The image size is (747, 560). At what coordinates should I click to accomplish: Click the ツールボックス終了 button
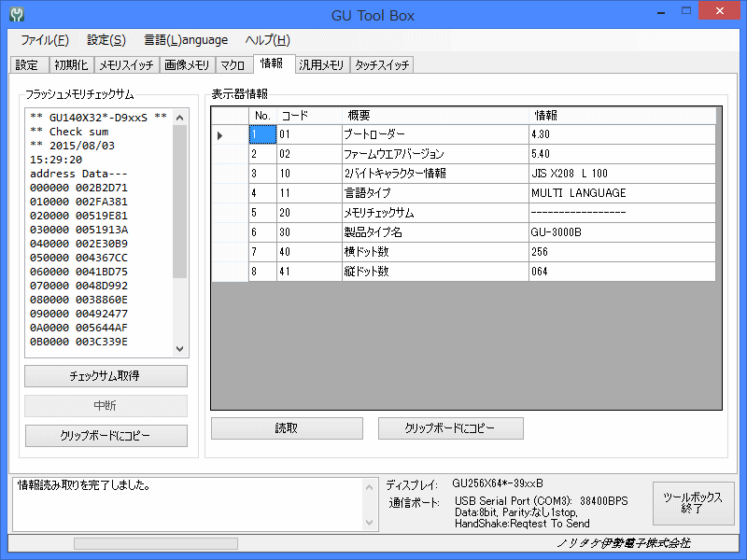pos(693,503)
